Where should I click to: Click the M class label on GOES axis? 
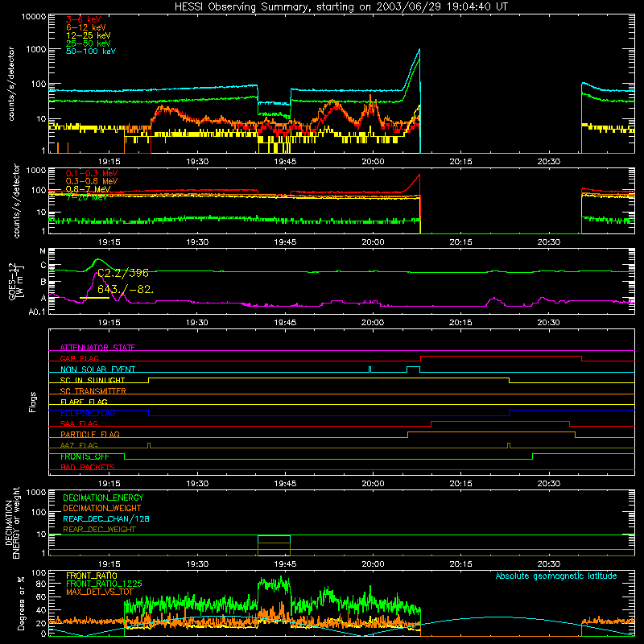coord(43,251)
